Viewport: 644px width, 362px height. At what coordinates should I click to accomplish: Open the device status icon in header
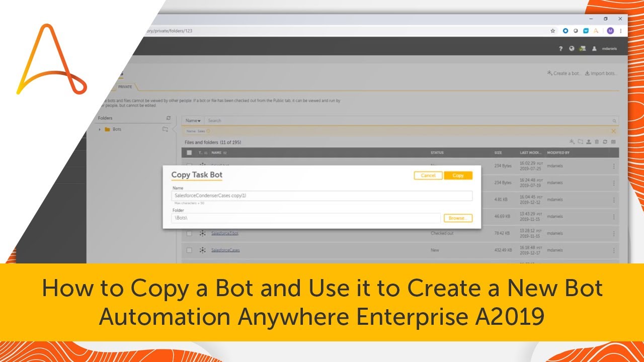[x=583, y=49]
